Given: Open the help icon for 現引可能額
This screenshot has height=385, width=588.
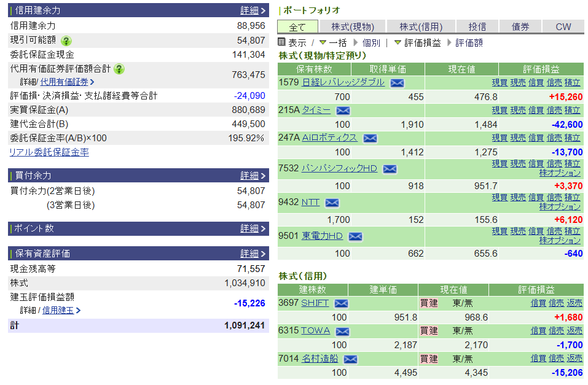Looking at the screenshot, I should 66,41.
